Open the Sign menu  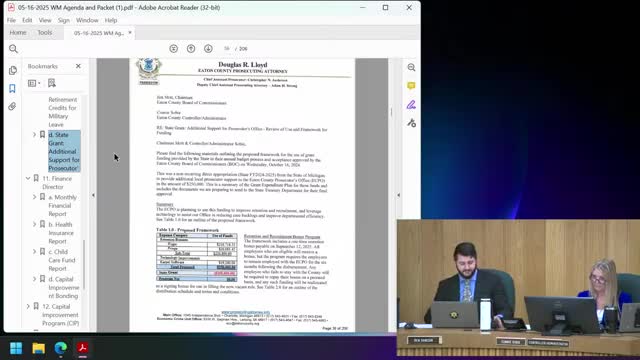64,20
